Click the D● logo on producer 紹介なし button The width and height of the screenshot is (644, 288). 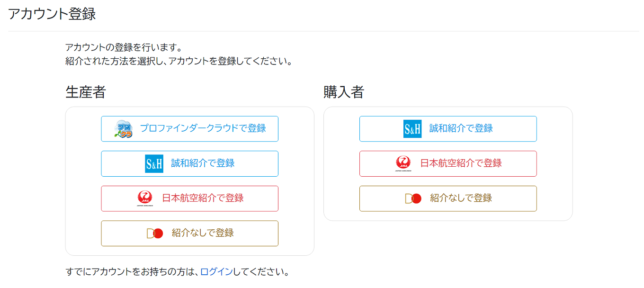point(154,233)
